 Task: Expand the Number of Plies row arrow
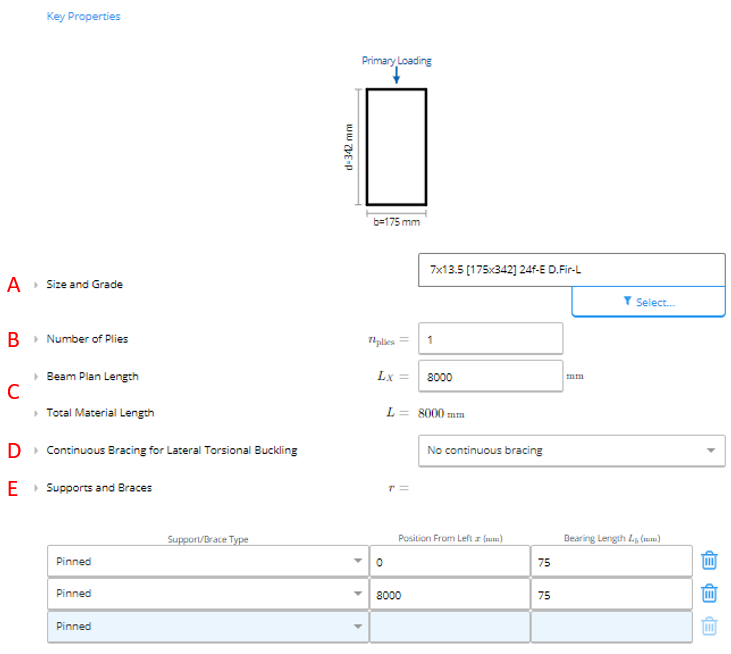point(36,339)
